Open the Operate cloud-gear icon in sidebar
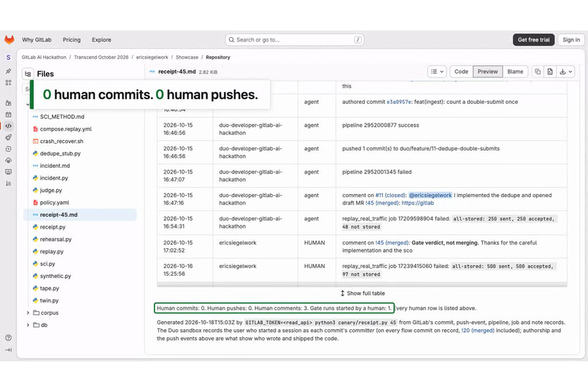This screenshot has width=588, height=392. [x=8, y=160]
